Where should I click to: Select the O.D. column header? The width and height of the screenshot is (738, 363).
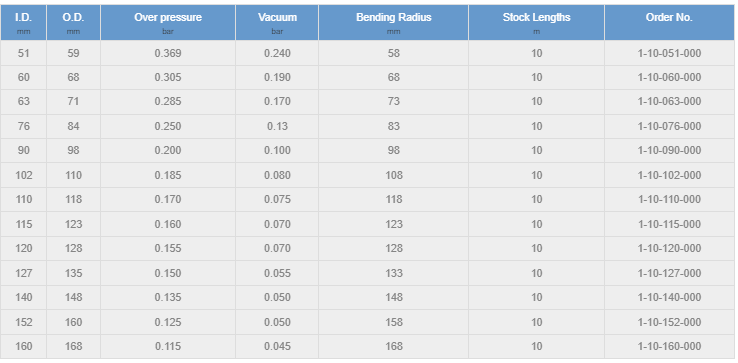coord(73,23)
